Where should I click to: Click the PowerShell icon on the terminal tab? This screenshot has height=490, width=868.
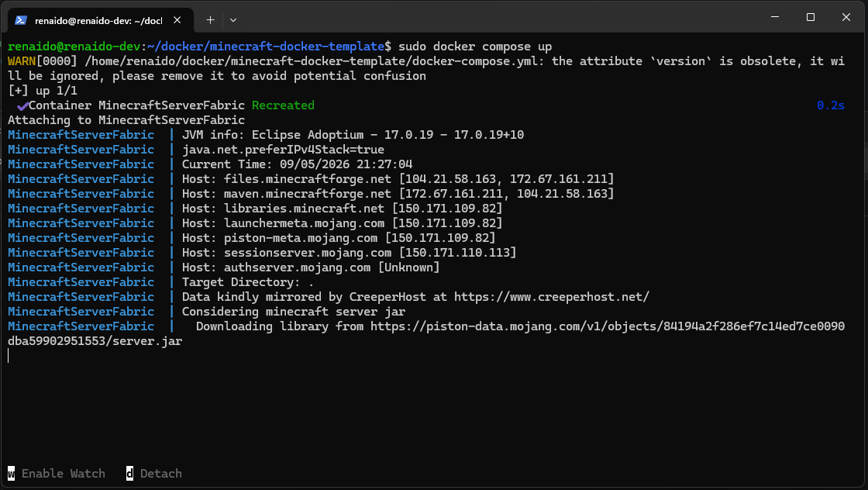pyautogui.click(x=21, y=20)
